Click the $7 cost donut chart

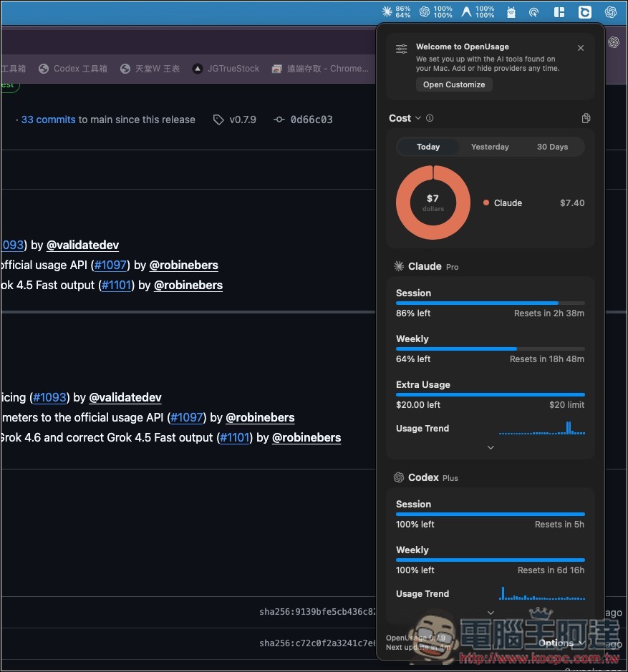coord(433,203)
